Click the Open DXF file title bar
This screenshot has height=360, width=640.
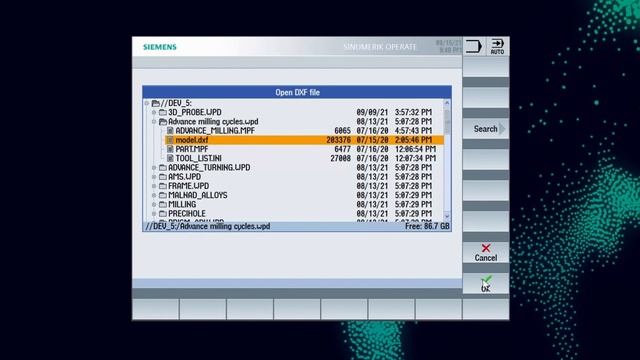pos(297,92)
